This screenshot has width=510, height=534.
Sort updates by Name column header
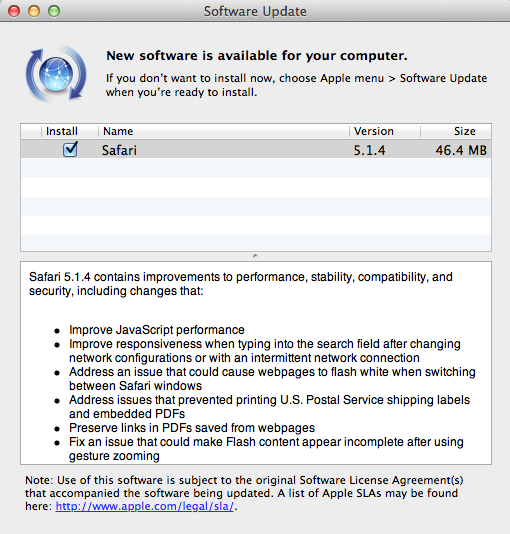coord(224,131)
